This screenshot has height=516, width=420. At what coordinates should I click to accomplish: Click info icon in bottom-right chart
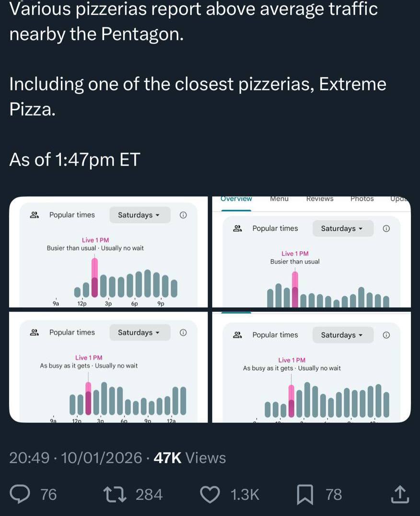[386, 335]
